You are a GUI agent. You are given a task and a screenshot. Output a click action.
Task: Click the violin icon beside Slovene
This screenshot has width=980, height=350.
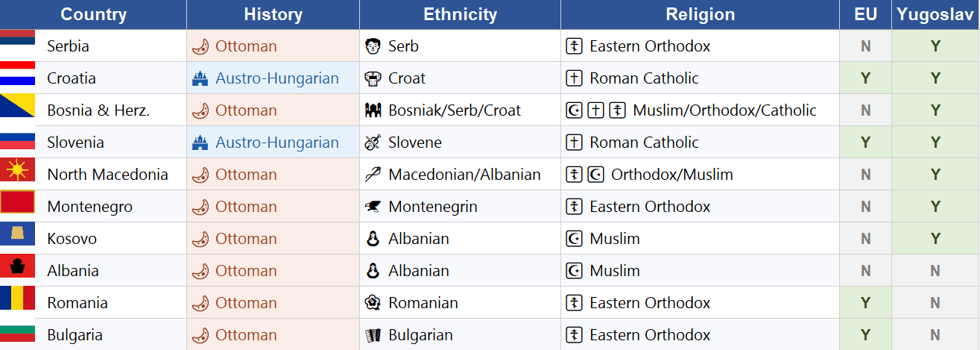373,143
